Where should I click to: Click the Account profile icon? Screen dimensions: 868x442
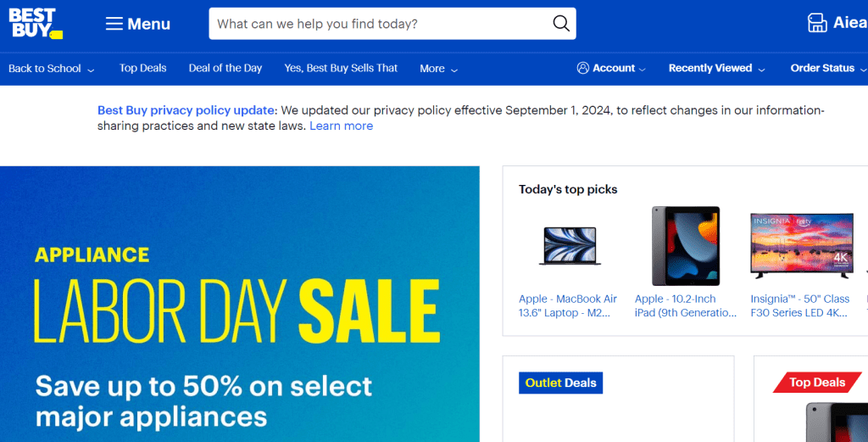click(x=582, y=68)
